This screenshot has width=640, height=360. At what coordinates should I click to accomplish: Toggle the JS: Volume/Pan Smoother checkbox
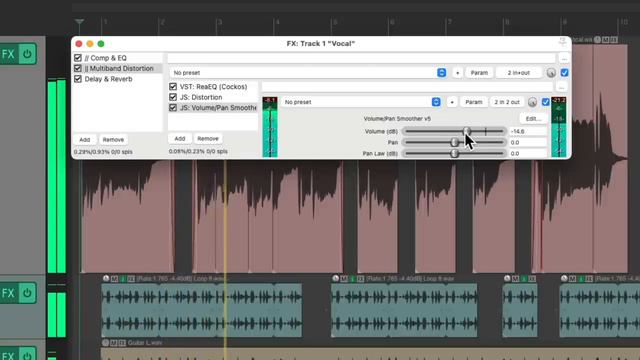173,108
